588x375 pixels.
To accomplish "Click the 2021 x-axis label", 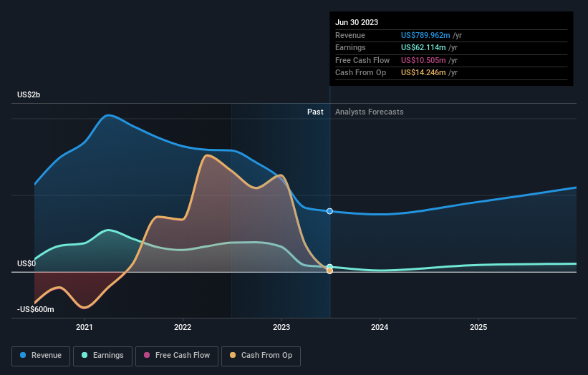I will 85,327.
